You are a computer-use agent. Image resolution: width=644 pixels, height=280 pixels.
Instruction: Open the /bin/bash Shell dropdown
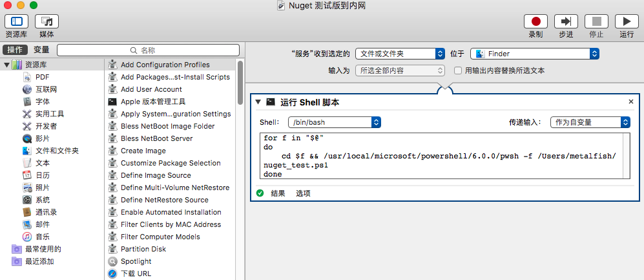335,122
